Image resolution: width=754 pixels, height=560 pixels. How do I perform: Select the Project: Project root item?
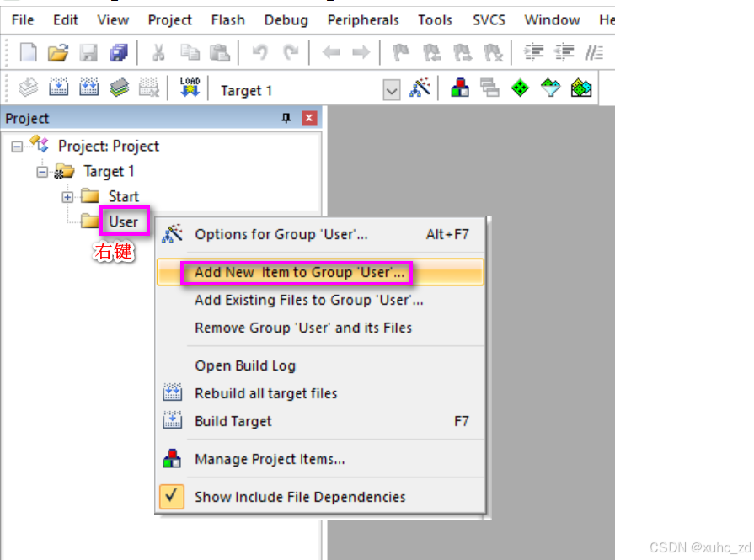point(109,147)
